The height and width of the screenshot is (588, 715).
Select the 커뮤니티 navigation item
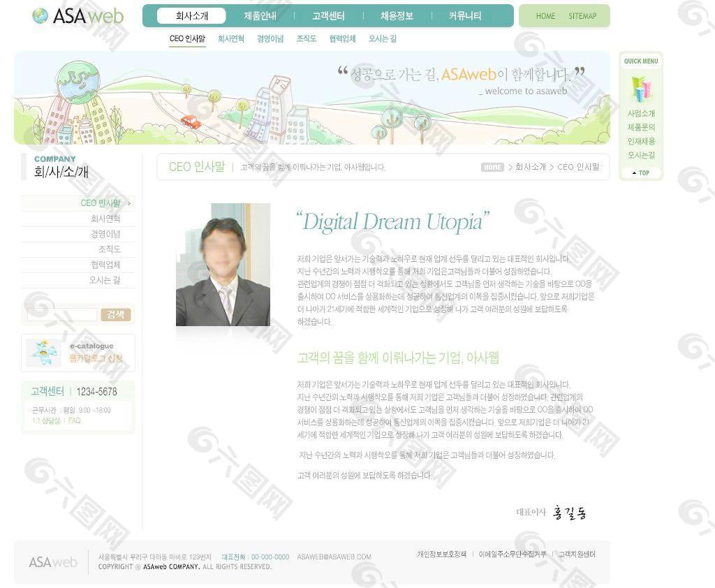click(465, 16)
